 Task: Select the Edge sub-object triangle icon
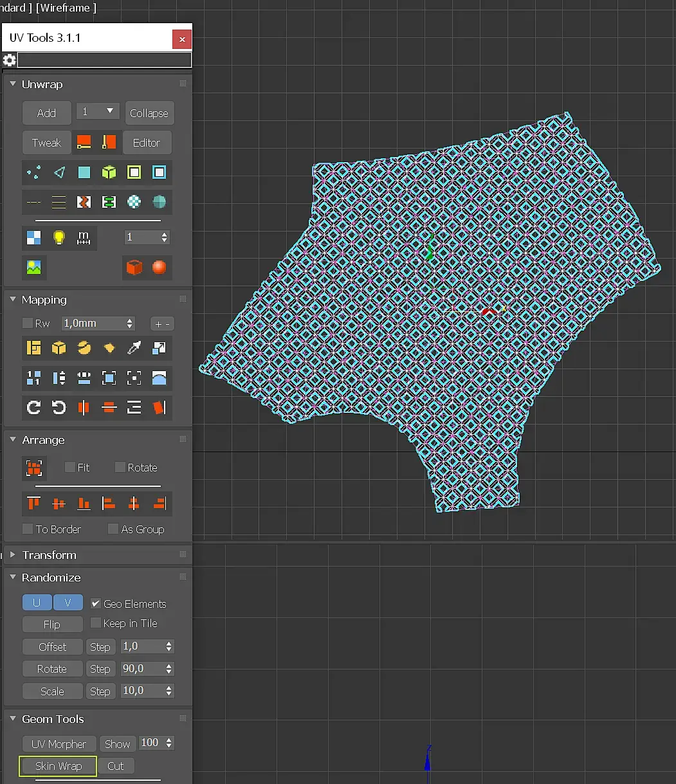[x=59, y=172]
